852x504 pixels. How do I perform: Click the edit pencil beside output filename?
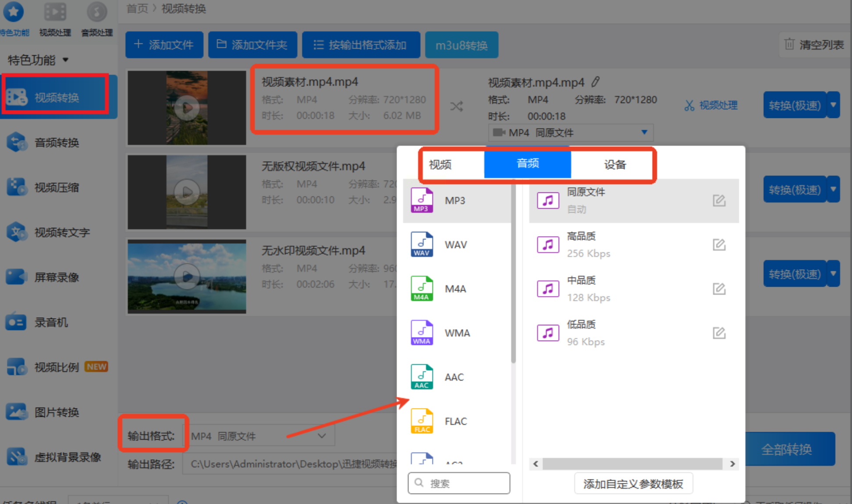pyautogui.click(x=596, y=82)
